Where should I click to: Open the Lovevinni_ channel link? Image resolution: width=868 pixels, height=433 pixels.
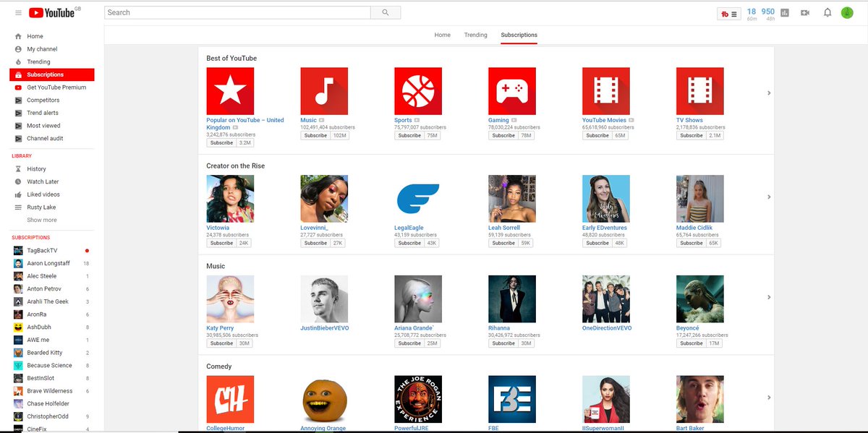314,228
